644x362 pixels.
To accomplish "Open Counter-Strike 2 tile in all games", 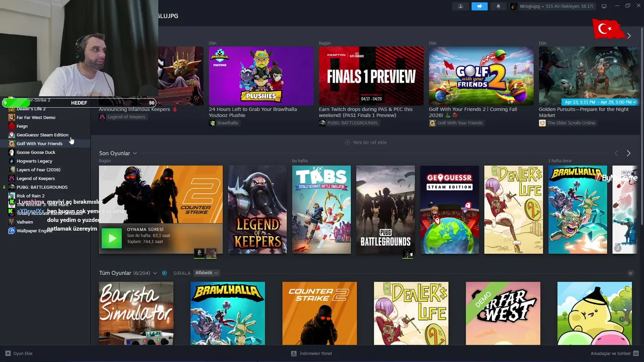I will click(319, 313).
